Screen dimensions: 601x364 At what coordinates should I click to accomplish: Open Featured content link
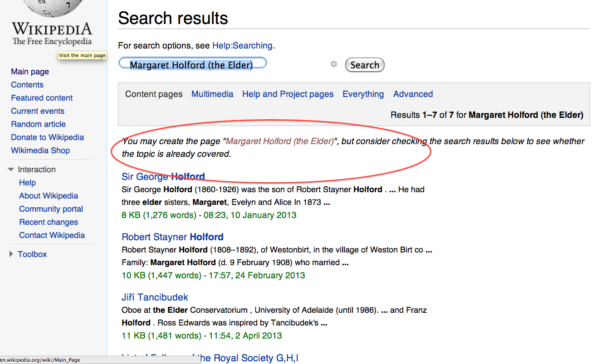42,98
